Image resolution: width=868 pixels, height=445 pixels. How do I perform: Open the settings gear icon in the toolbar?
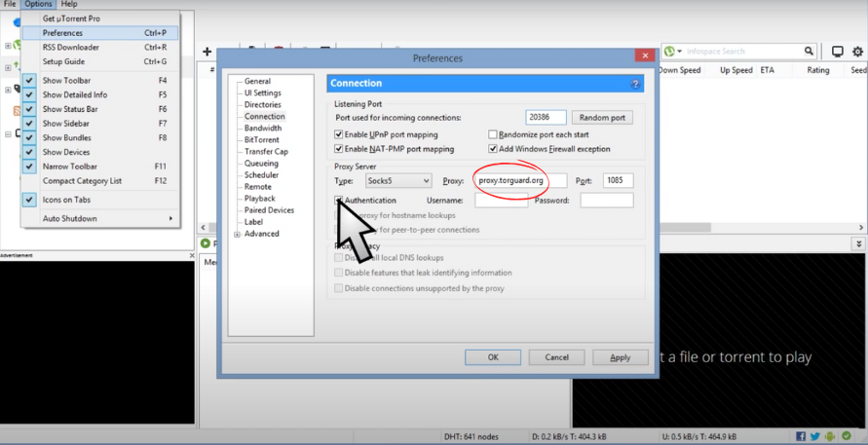[x=857, y=52]
